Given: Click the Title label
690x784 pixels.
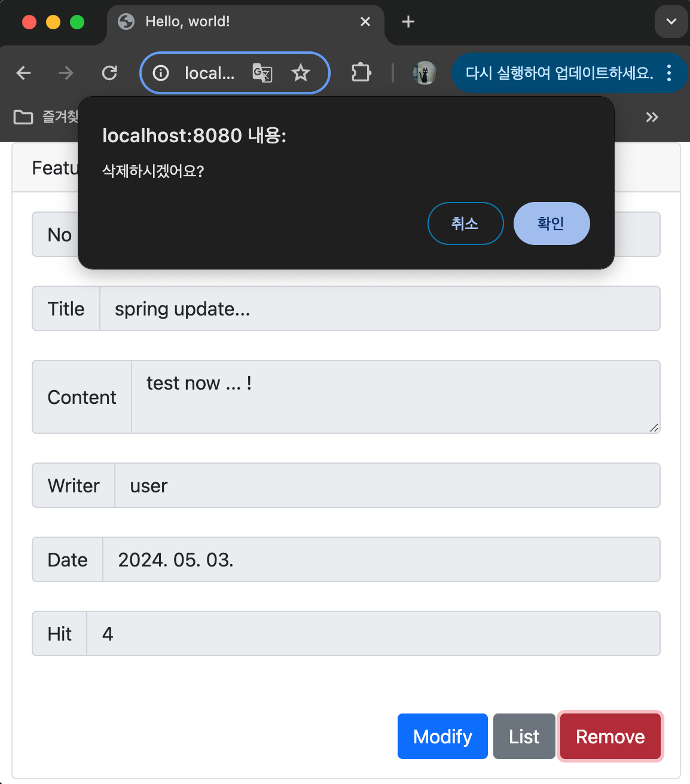Looking at the screenshot, I should [66, 308].
